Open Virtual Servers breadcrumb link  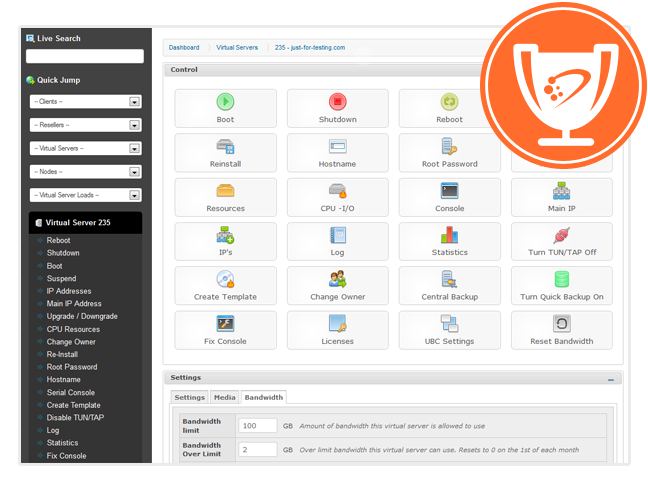tap(237, 48)
